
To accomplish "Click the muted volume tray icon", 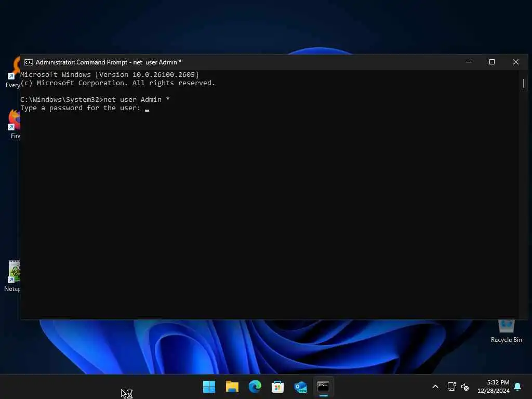I will pyautogui.click(x=465, y=387).
